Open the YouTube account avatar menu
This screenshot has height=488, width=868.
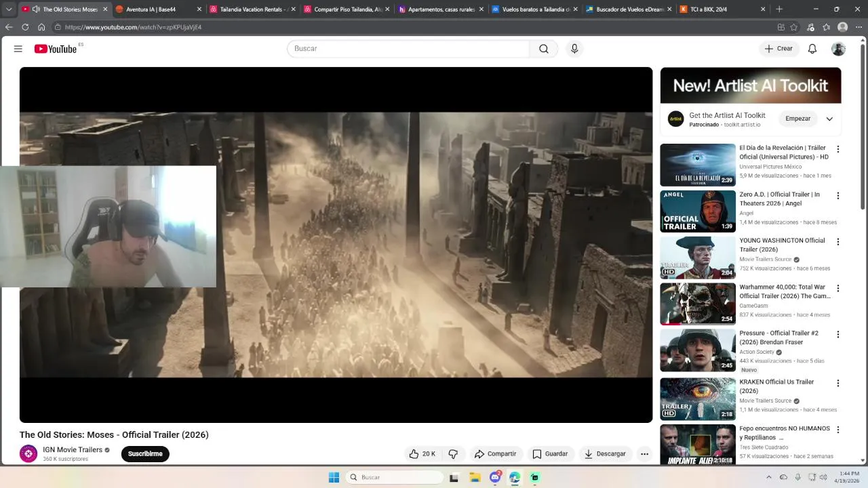pos(839,49)
